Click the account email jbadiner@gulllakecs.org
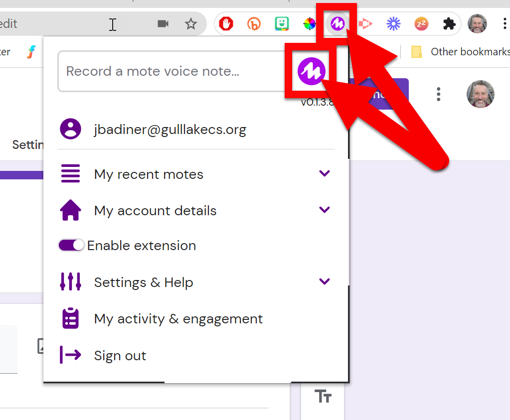 click(170, 130)
